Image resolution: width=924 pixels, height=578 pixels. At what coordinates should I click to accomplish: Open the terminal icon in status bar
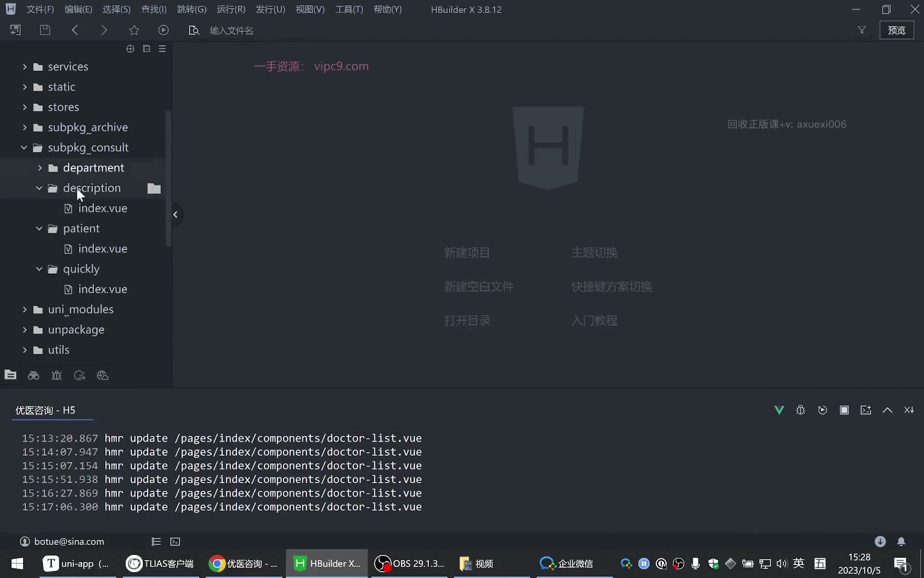[175, 541]
